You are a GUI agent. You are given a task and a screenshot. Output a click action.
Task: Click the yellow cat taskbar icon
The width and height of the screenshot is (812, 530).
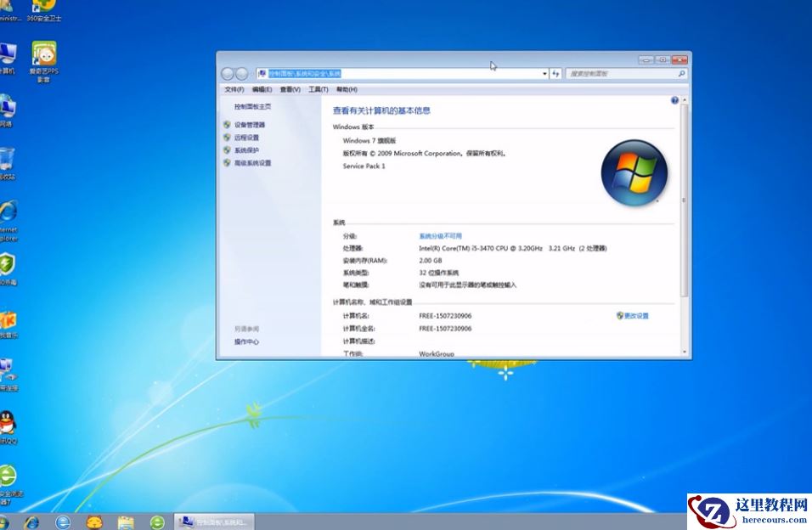(94, 522)
